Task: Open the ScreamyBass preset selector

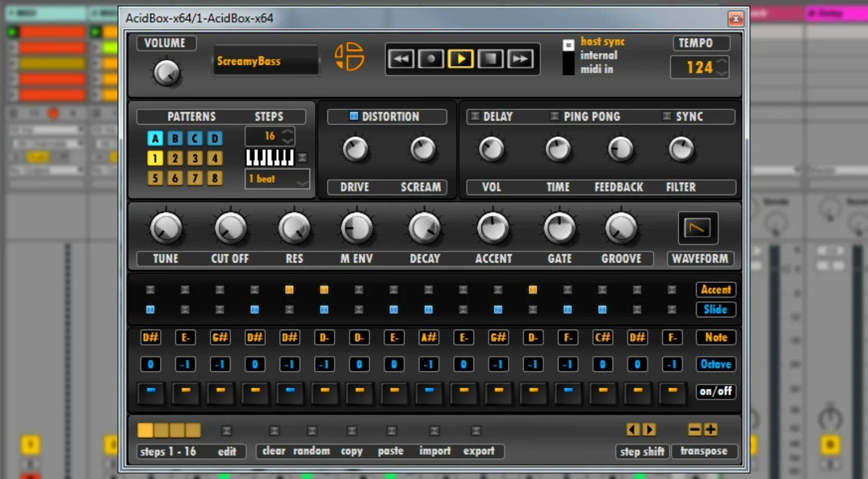Action: click(x=266, y=61)
